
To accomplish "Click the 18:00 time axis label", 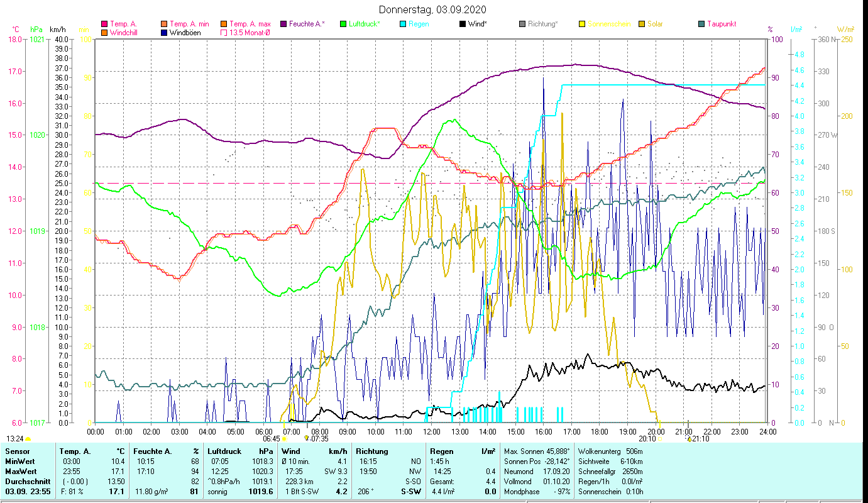I will [x=600, y=432].
